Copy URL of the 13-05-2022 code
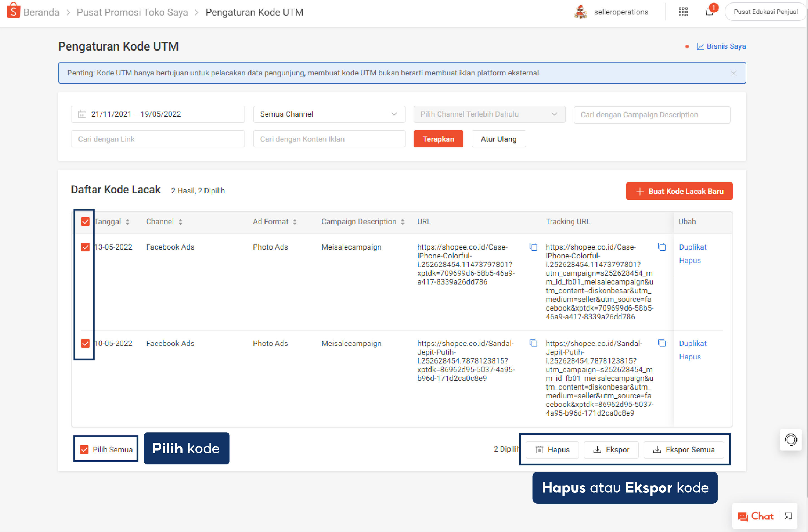Image resolution: width=808 pixels, height=532 pixels. point(533,247)
